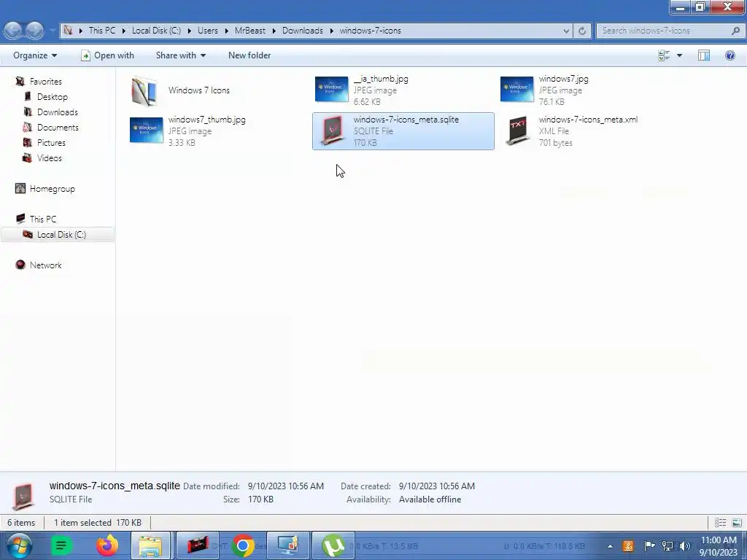Select This PC in the navigation pane
The width and height of the screenshot is (747, 560).
42,219
